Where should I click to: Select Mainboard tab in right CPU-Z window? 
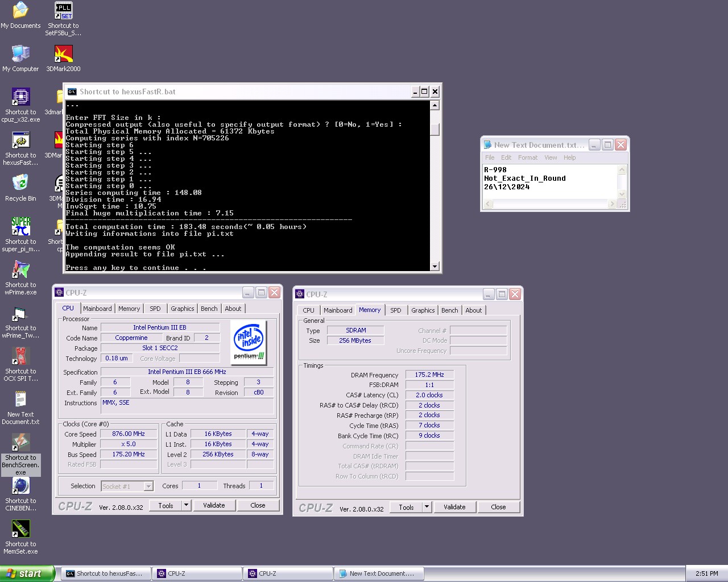338,310
